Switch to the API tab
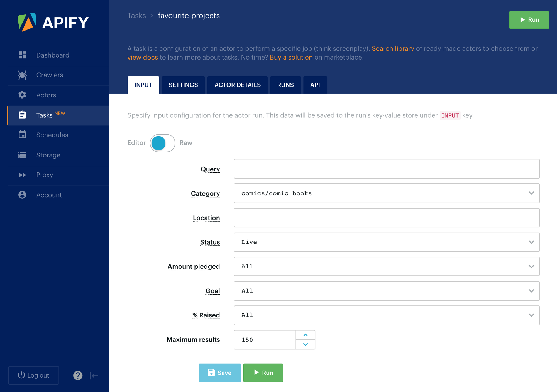557x392 pixels. click(315, 85)
